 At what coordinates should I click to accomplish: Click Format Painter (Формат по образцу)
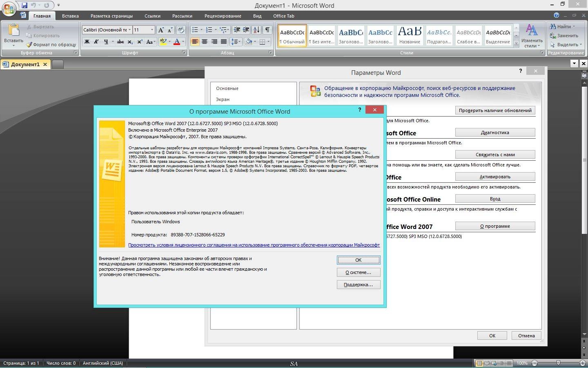(x=51, y=45)
